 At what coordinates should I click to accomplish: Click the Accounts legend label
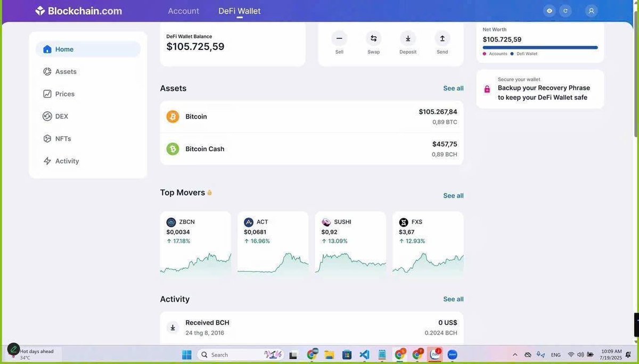498,54
